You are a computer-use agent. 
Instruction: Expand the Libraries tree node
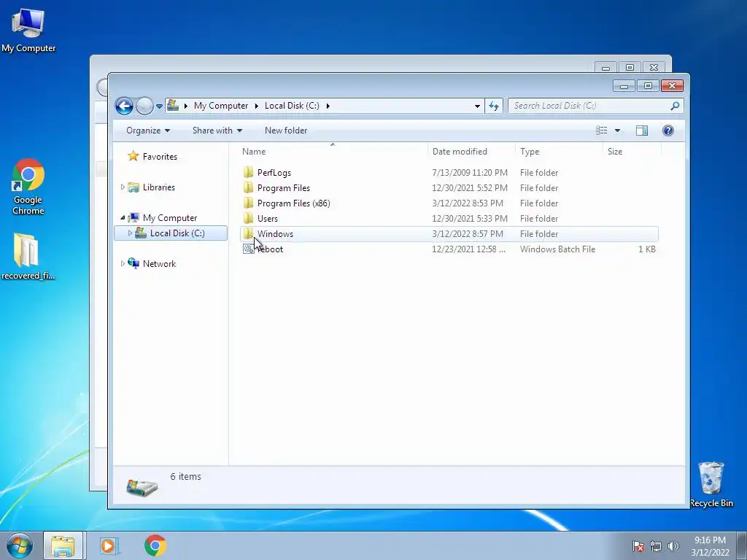pyautogui.click(x=123, y=187)
